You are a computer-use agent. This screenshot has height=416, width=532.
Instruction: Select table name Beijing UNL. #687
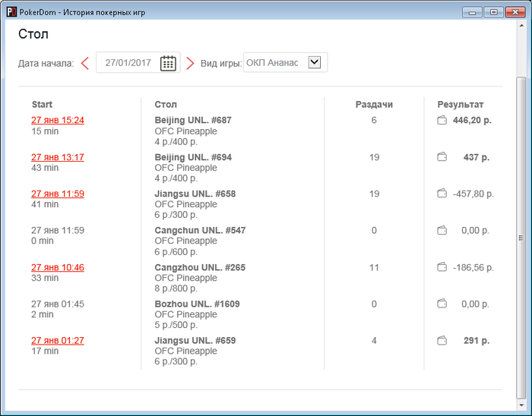point(193,120)
